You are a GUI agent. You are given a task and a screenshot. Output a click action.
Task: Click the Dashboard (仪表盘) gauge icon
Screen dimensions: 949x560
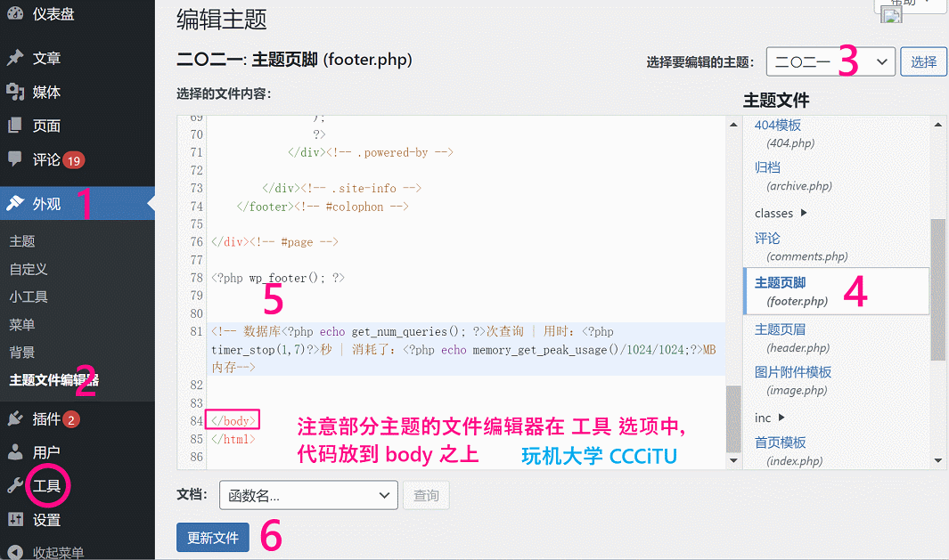point(15,14)
